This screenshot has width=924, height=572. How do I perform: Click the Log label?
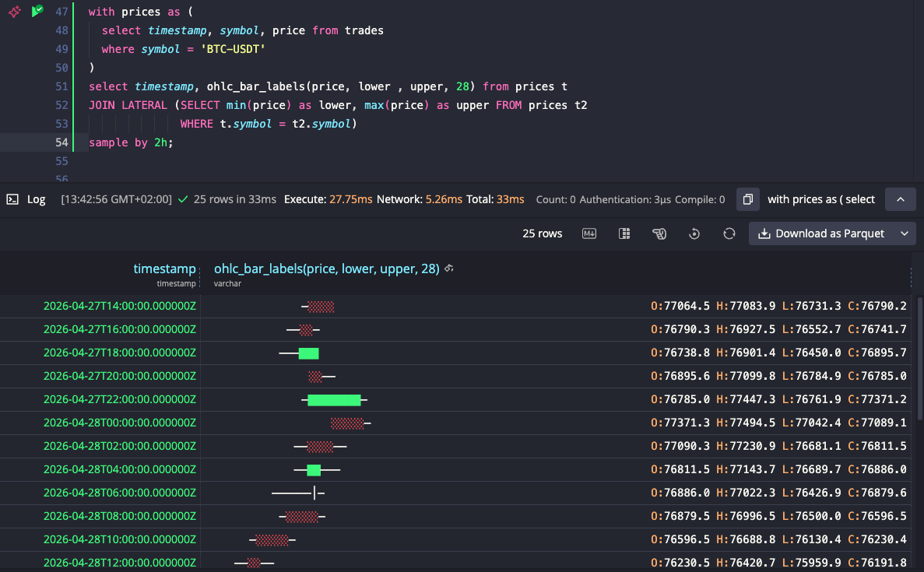(36, 199)
